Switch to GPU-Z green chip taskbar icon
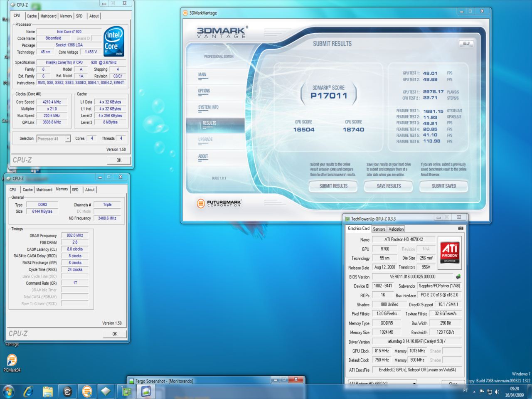This screenshot has width=532, height=399. click(126, 391)
